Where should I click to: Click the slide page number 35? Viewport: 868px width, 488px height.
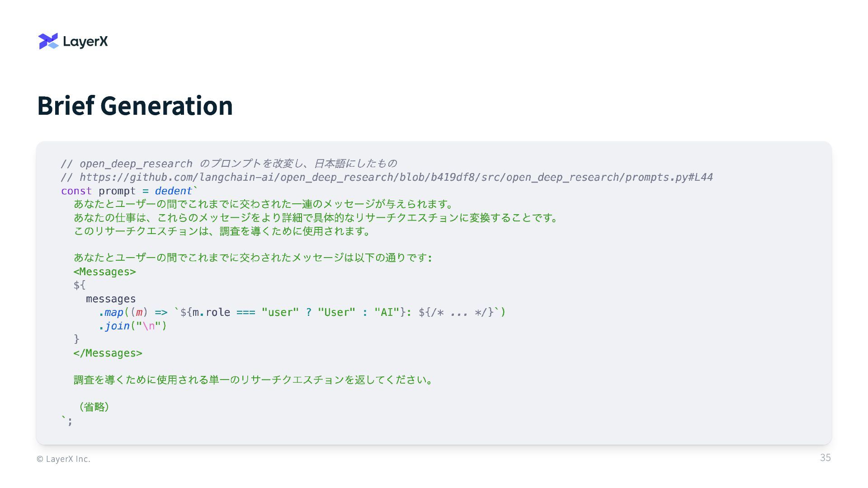pos(825,458)
